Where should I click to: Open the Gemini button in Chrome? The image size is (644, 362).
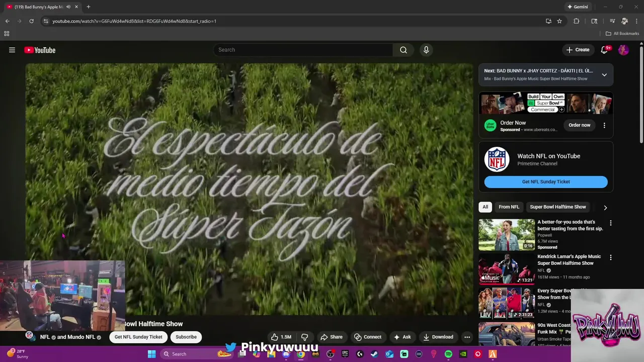(578, 7)
